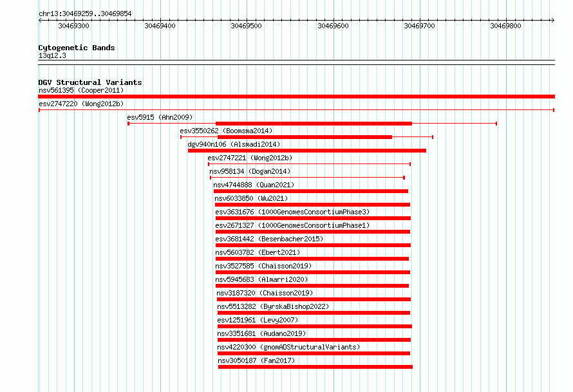Open esv3631676 (1000GenomesConsortiumPhase3) label
Screen dimensions: 573x392
tap(292, 212)
